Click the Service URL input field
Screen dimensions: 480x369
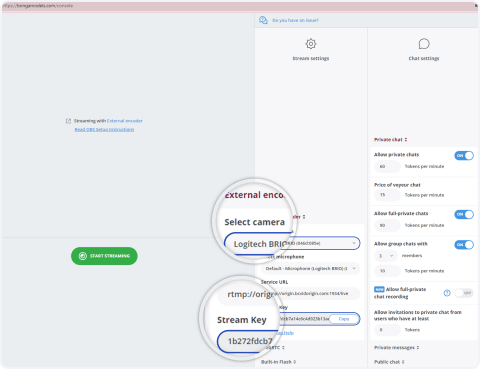click(x=310, y=294)
